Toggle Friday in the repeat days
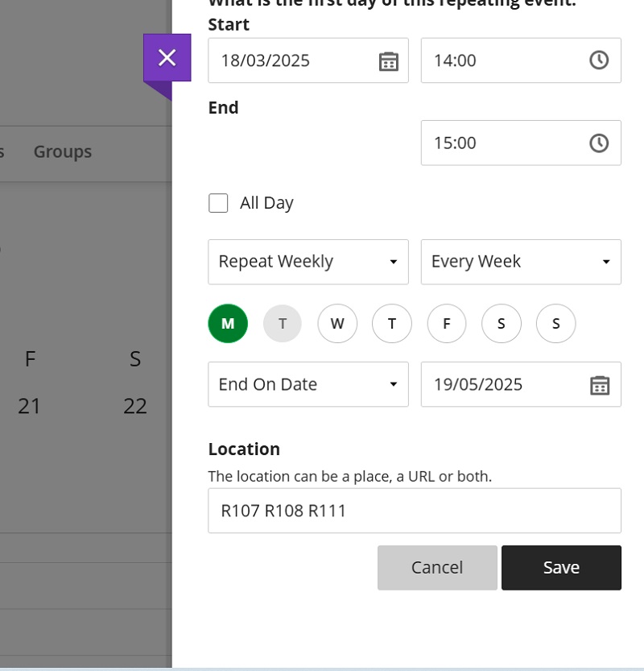This screenshot has height=671, width=644. [x=447, y=324]
